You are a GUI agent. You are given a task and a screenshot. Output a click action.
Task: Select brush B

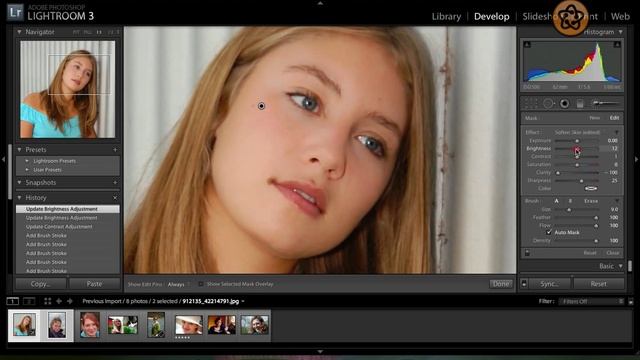[x=570, y=201]
